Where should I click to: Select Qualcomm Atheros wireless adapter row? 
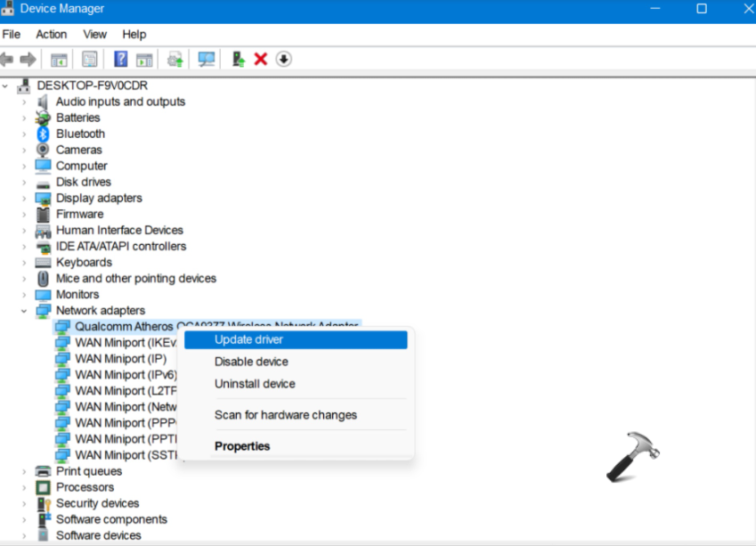point(207,327)
